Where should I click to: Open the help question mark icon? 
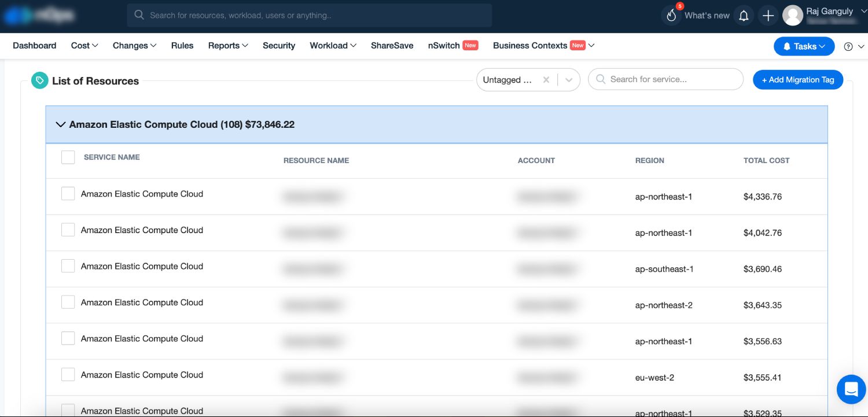coord(848,47)
